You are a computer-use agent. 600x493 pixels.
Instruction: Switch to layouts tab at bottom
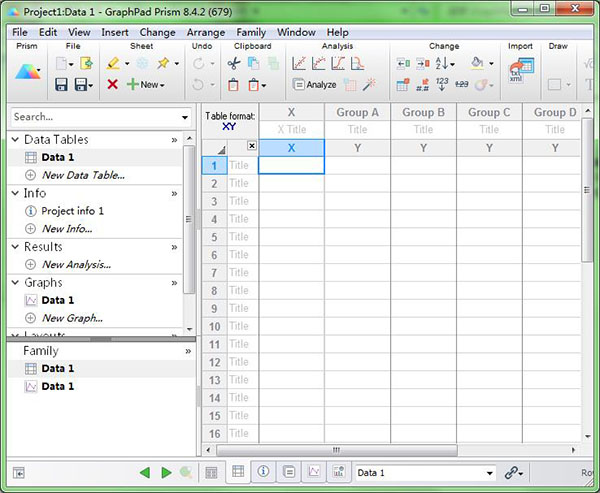(x=339, y=471)
